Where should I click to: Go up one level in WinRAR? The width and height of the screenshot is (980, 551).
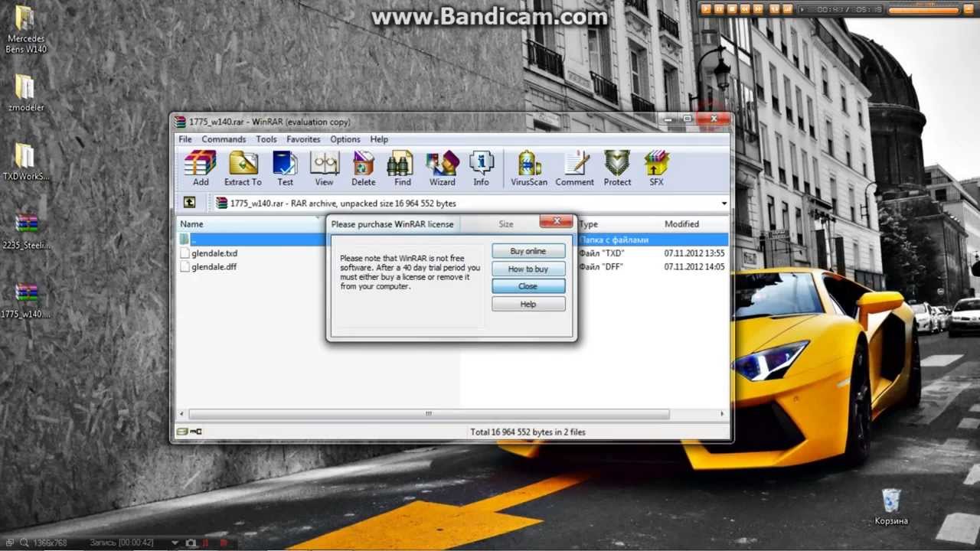click(189, 203)
